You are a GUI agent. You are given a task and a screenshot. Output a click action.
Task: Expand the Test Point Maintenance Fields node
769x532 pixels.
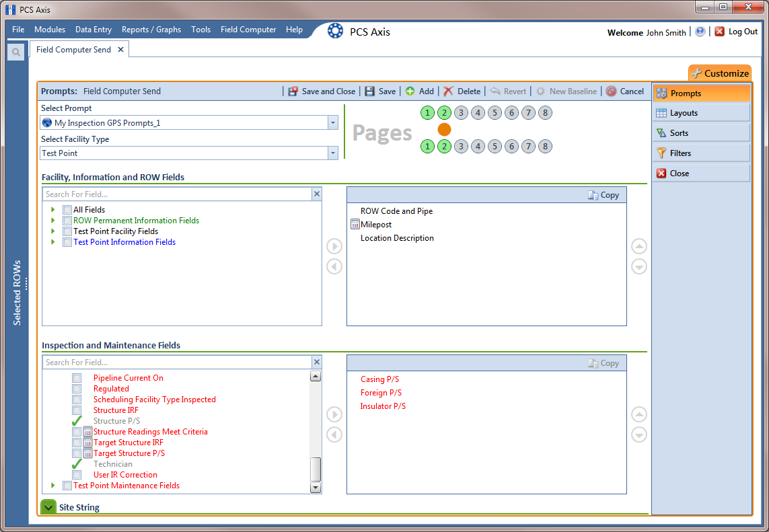(x=53, y=486)
